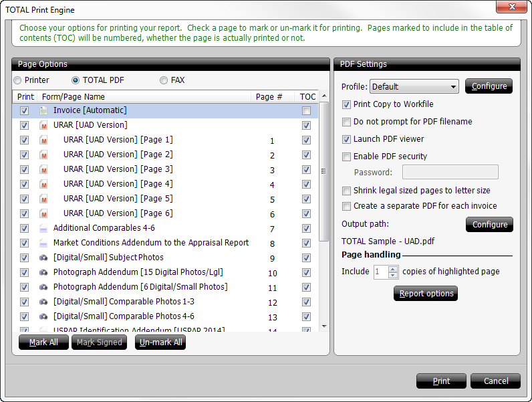Click the Un-mark All button
Screen dimensions: 532x402
(160, 342)
